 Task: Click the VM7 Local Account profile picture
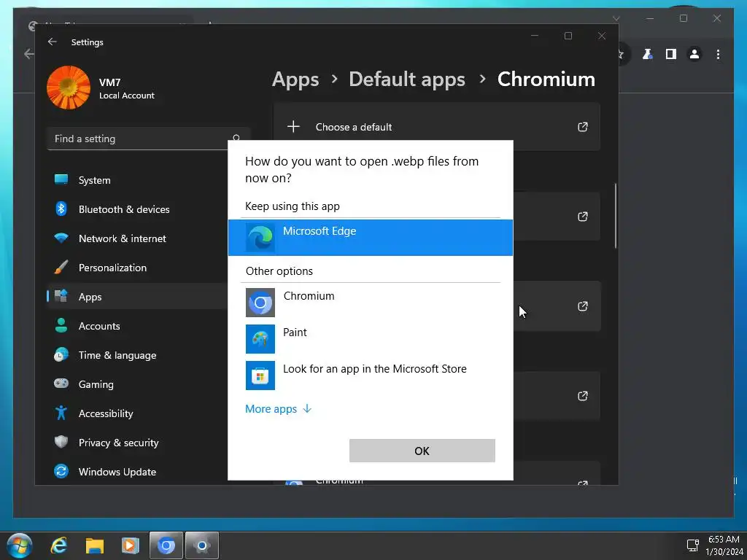pos(69,87)
